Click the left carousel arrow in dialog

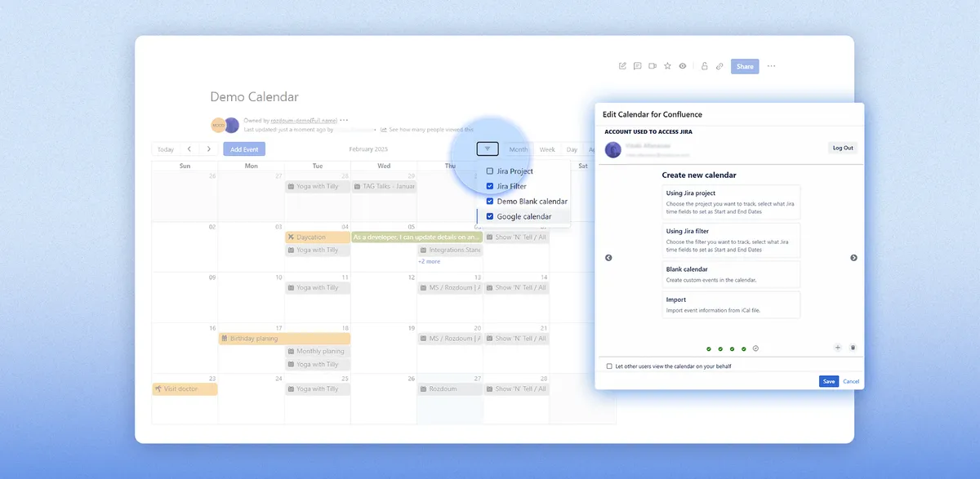(x=608, y=258)
